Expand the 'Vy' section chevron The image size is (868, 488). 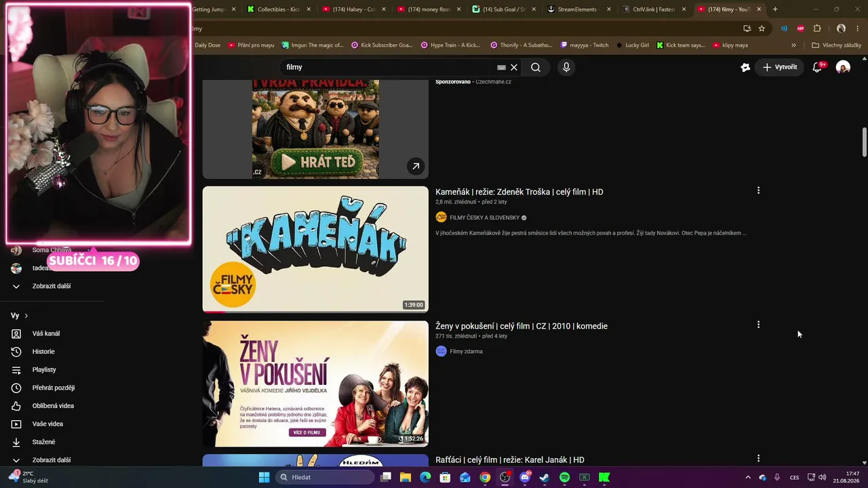tap(26, 316)
